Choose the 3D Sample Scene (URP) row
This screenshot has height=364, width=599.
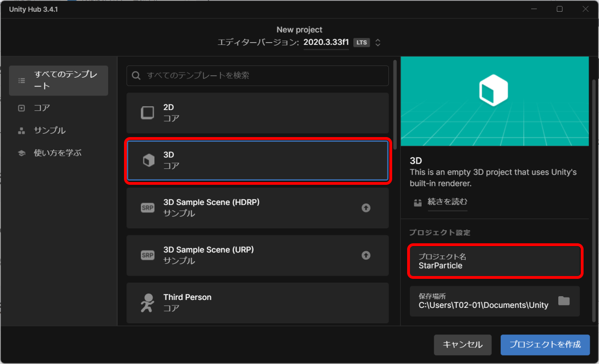[257, 255]
